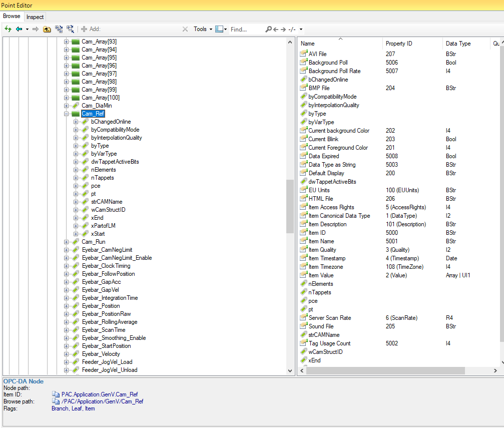Click the Item ID copy icon

pyautogui.click(x=56, y=394)
